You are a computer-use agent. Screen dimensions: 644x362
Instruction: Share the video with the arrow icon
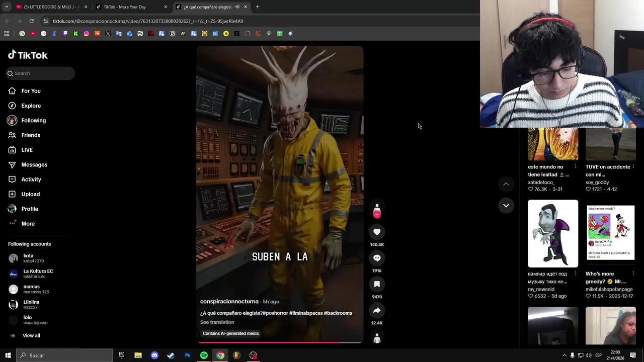click(377, 310)
